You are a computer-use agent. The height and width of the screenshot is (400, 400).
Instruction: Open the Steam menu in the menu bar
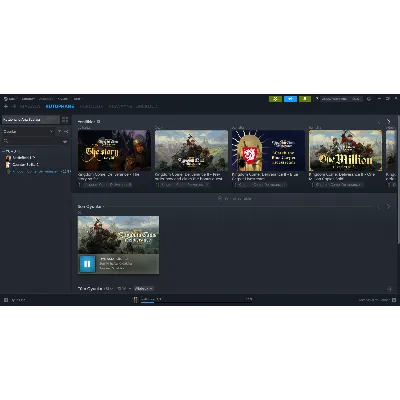(x=10, y=99)
